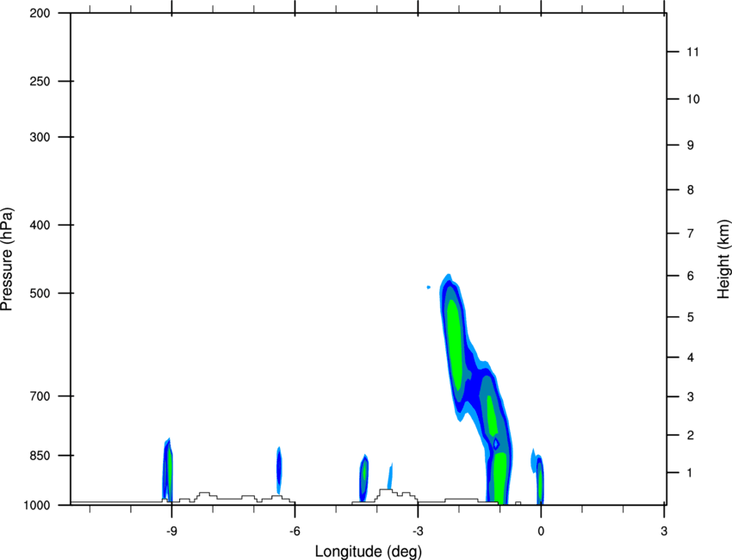This screenshot has height=560, width=732.
Task: Click the small contour plume at longitude -9
Action: click(x=168, y=470)
